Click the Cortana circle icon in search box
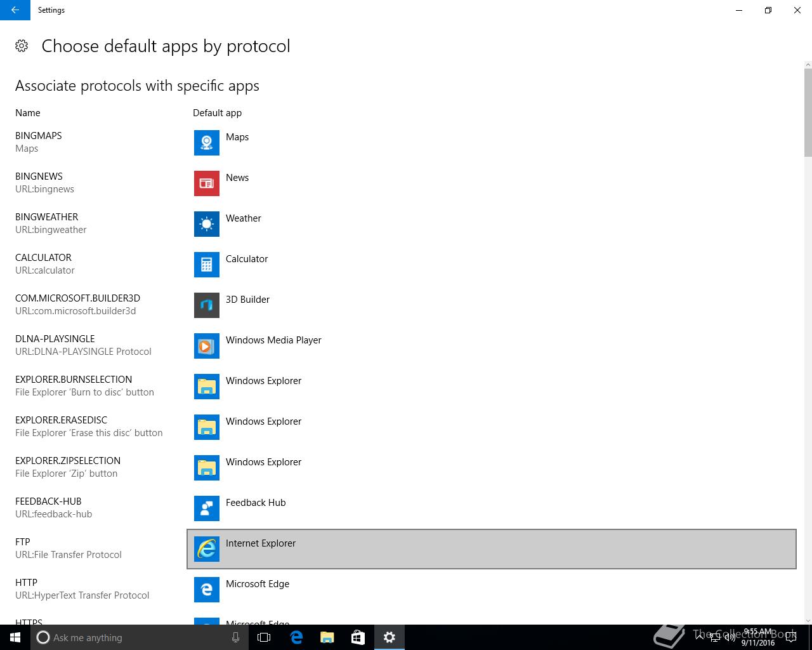Viewport: 812px width, 650px height. (x=43, y=637)
